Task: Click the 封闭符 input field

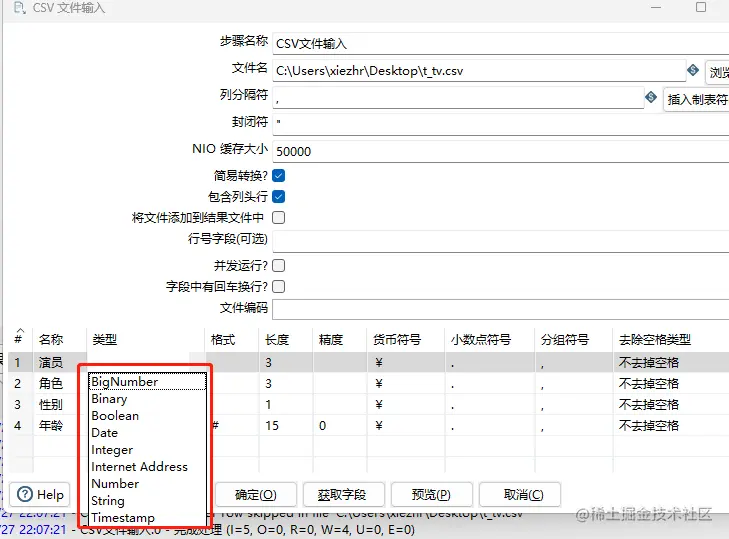Action: (x=501, y=124)
